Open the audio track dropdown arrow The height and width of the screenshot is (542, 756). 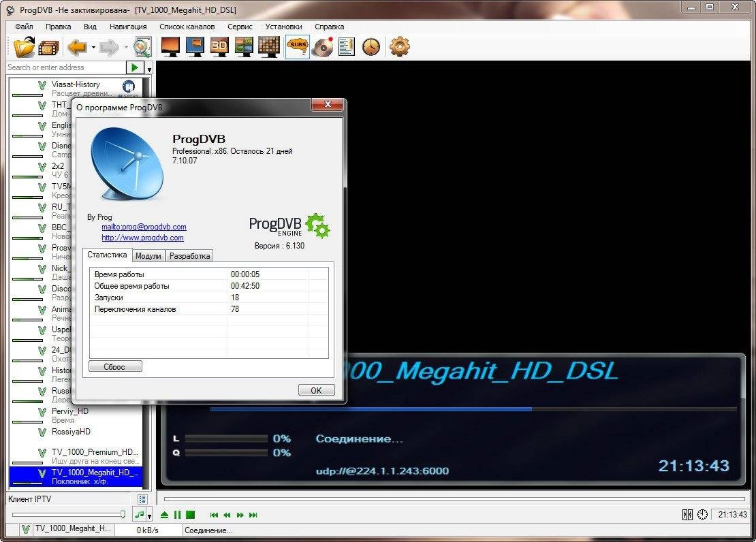[x=149, y=516]
